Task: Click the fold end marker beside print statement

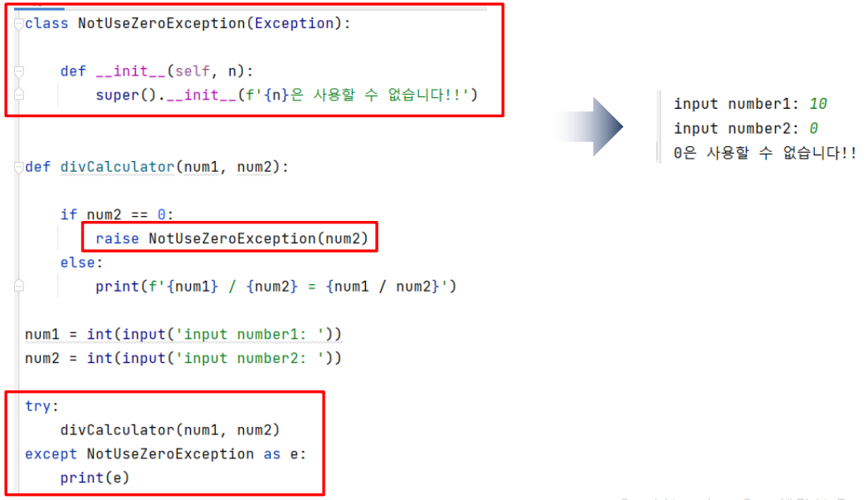Action: tap(19, 286)
